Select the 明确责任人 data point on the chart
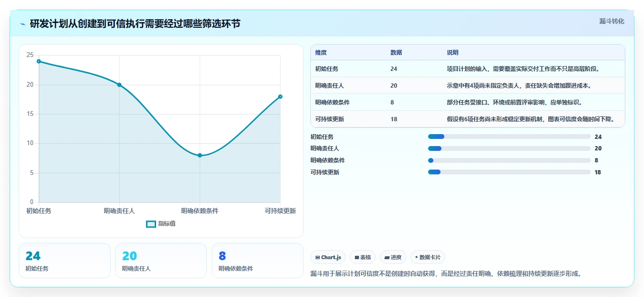This screenshot has width=644, height=297. point(119,85)
